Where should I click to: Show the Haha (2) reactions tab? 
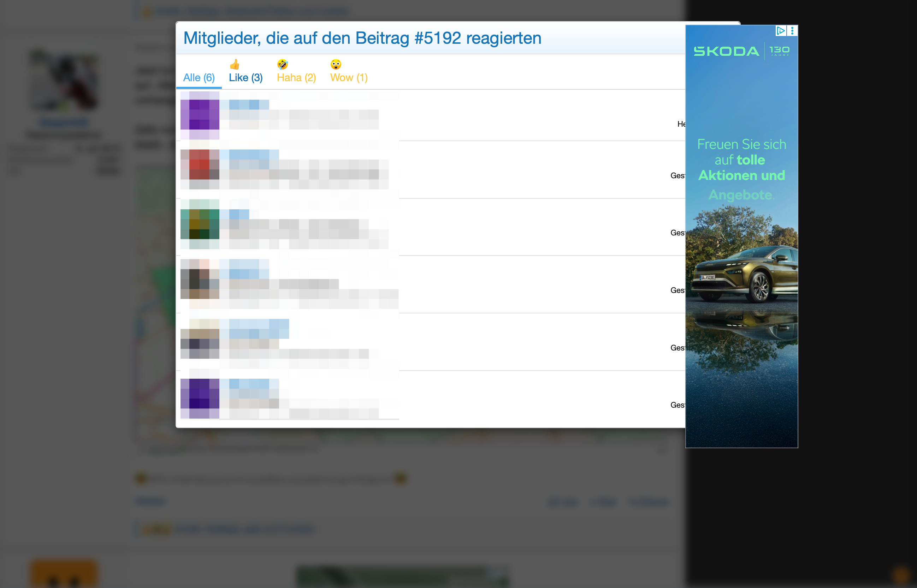(296, 78)
